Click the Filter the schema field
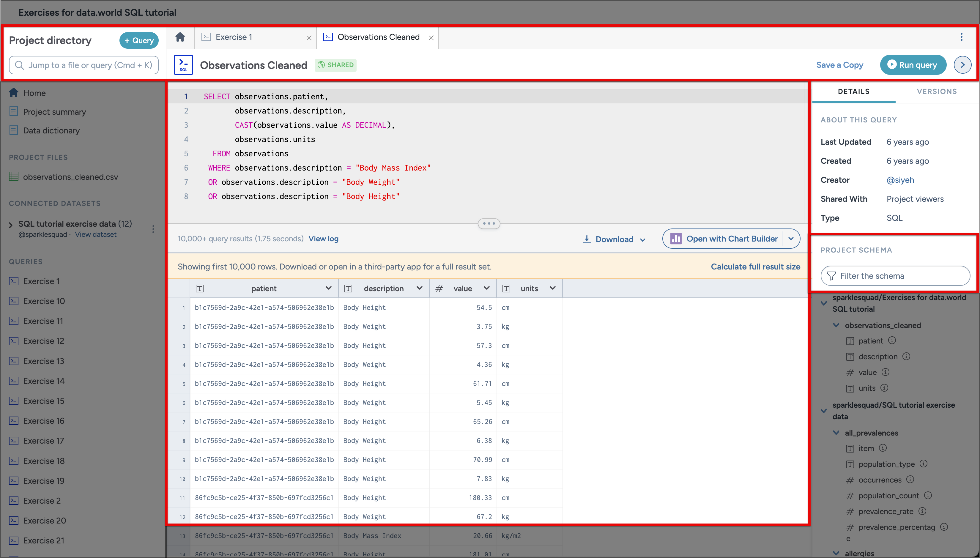980x558 pixels. (895, 275)
